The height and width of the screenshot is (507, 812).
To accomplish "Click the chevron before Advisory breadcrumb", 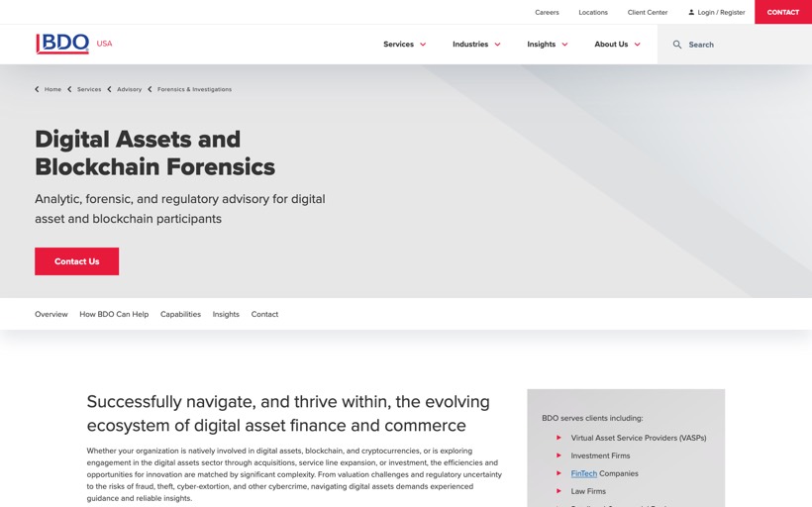I will click(109, 89).
